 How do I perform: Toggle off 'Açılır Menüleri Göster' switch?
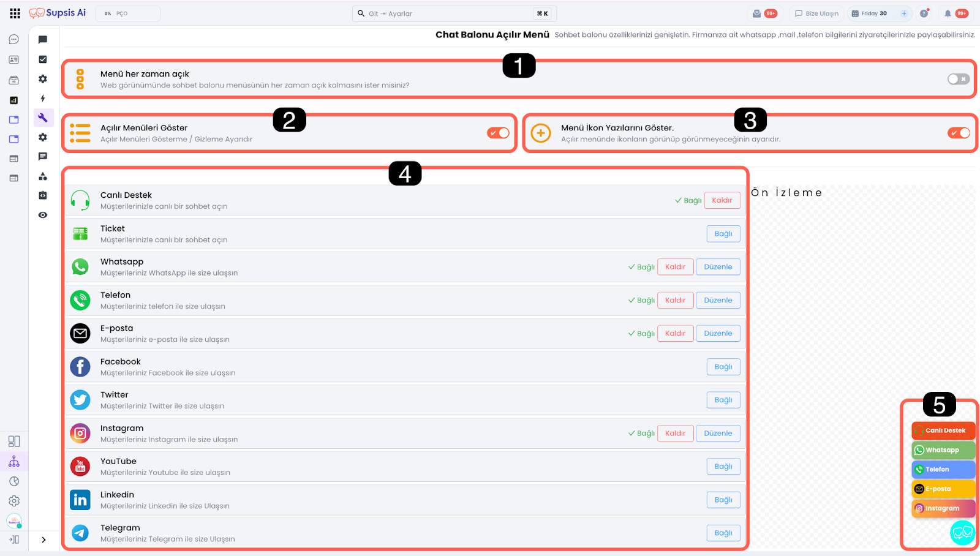pyautogui.click(x=498, y=133)
